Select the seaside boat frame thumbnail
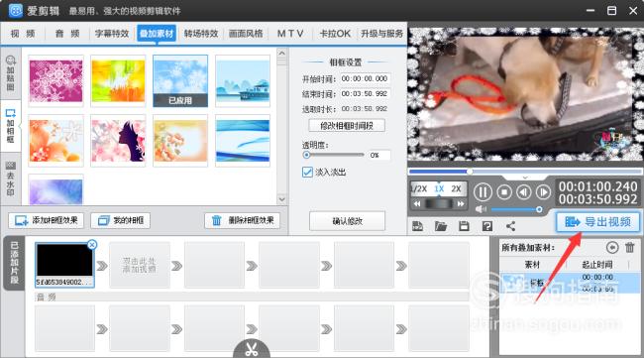The image size is (644, 358). coord(243,81)
